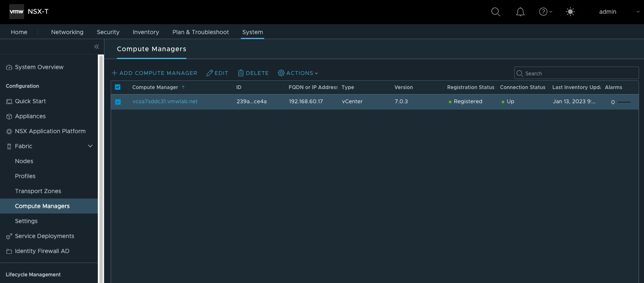Open the notifications bell icon
Viewport: 644px width, 283px height.
[520, 12]
